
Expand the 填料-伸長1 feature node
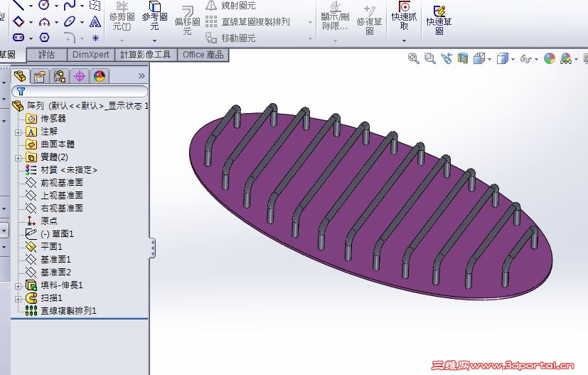click(x=18, y=286)
